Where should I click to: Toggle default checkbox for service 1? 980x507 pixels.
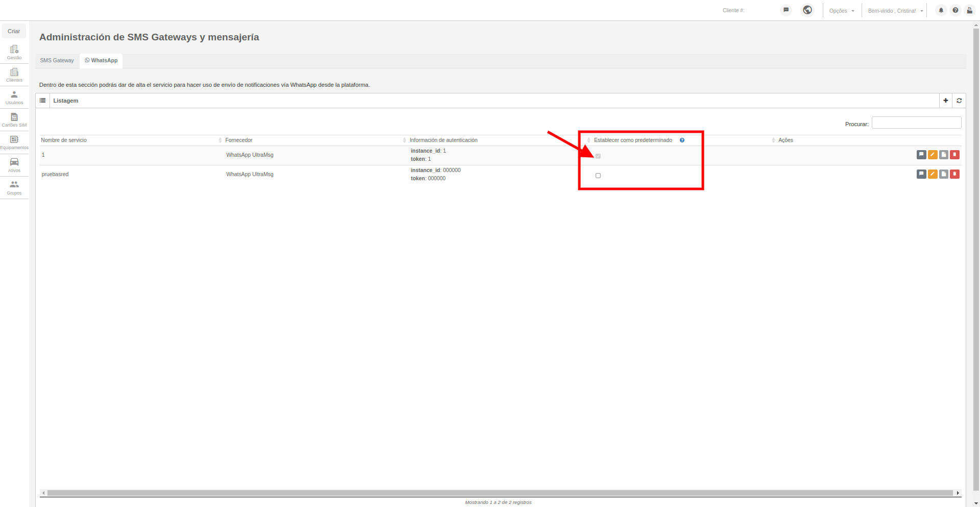598,156
